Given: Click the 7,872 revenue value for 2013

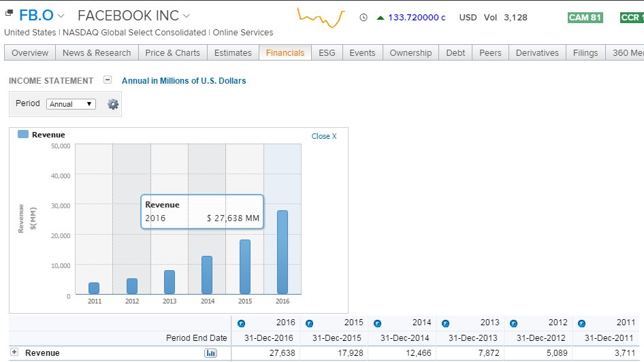Looking at the screenshot, I should 489,353.
